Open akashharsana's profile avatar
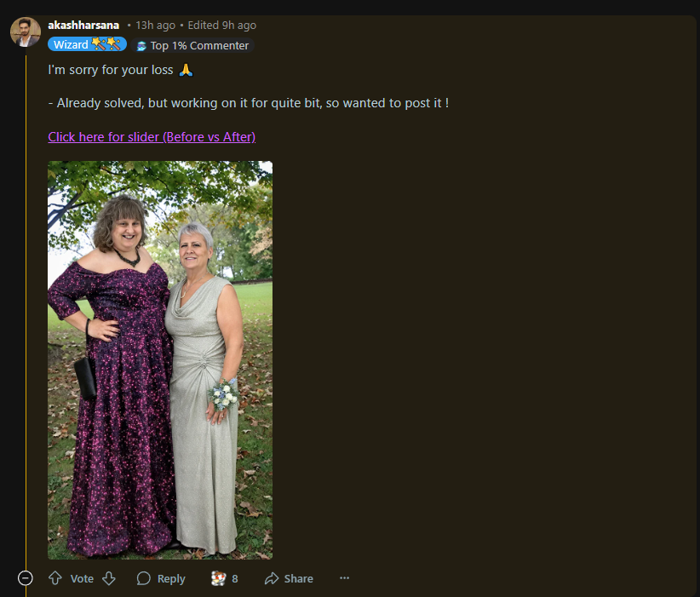Image resolution: width=700 pixels, height=597 pixels. coord(26,32)
